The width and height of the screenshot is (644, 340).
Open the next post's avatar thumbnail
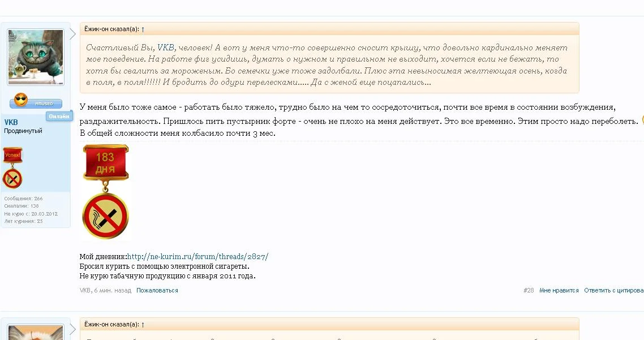click(36, 333)
